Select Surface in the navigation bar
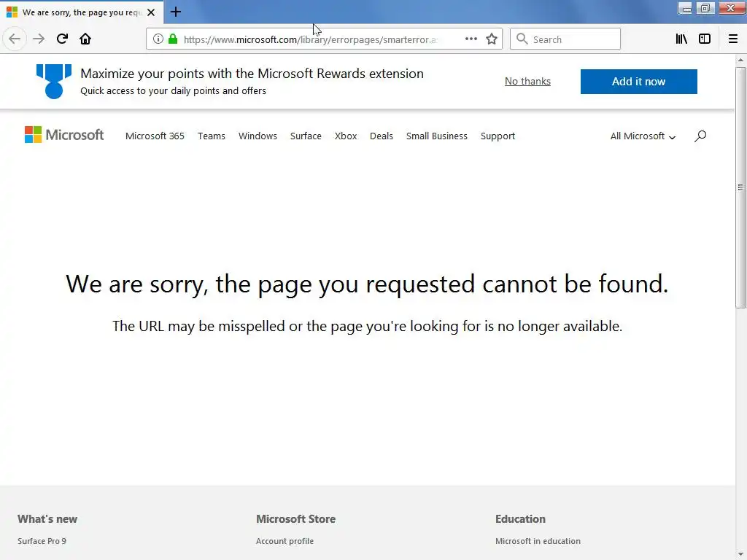Screen dimensions: 747x560 306,136
